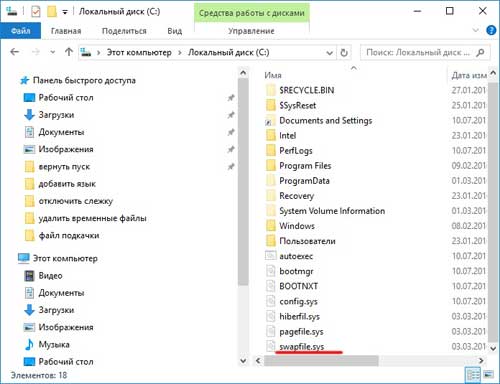Switch to details view layout icon

(x=473, y=375)
